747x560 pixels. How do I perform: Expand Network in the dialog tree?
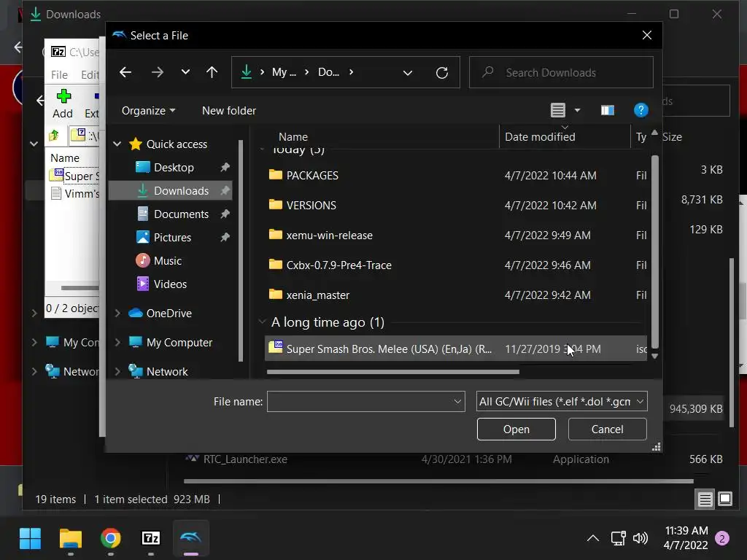[117, 371]
